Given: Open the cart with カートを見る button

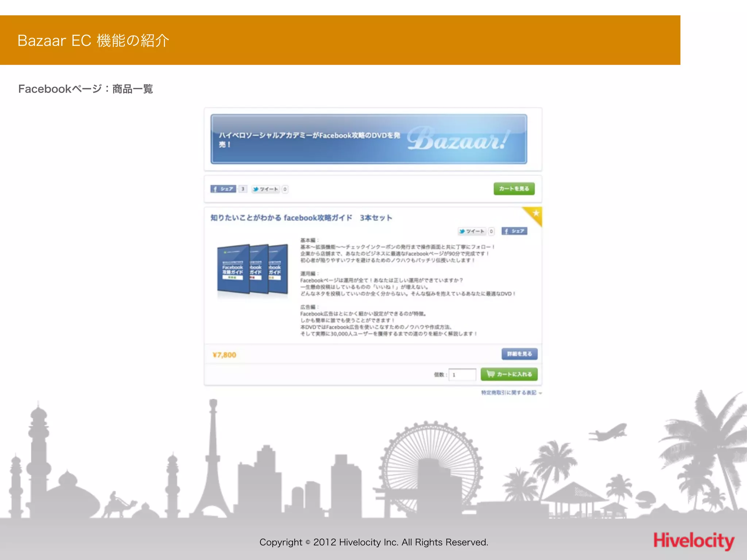Looking at the screenshot, I should click(x=514, y=188).
